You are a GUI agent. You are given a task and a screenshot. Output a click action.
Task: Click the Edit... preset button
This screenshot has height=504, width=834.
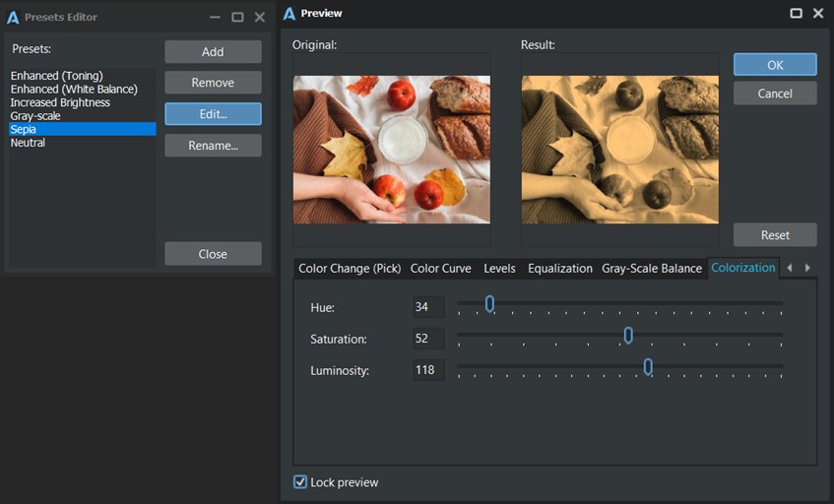coord(213,114)
